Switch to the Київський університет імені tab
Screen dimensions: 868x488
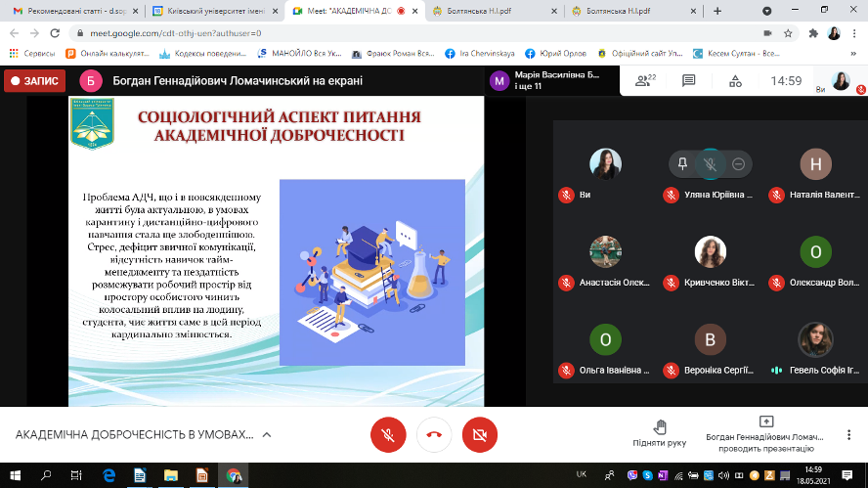click(215, 11)
